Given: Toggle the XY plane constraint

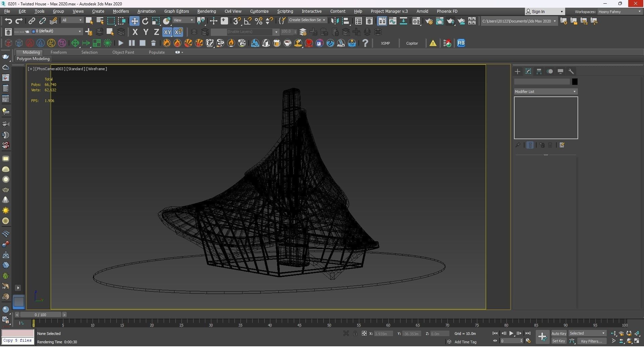Looking at the screenshot, I should 167,32.
